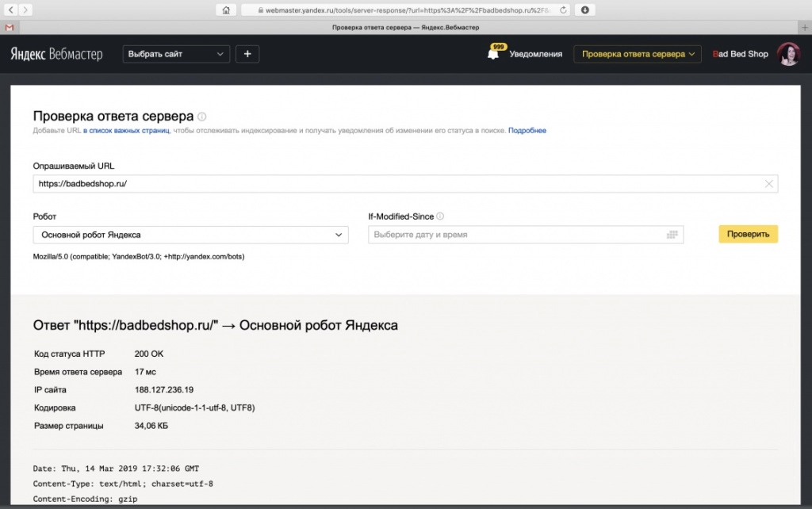Follow the 'в список важных страниц' link
This screenshot has width=812, height=509.
click(x=126, y=131)
